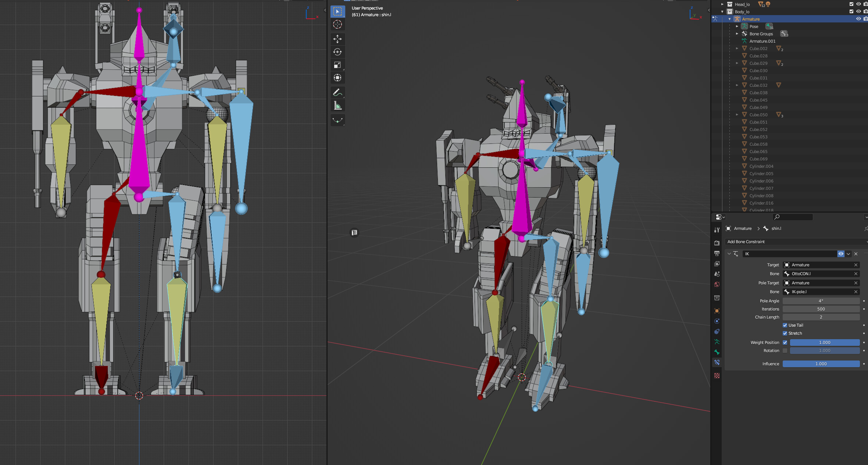Collapse the IK constraint panel
868x465 pixels.
pos(729,254)
